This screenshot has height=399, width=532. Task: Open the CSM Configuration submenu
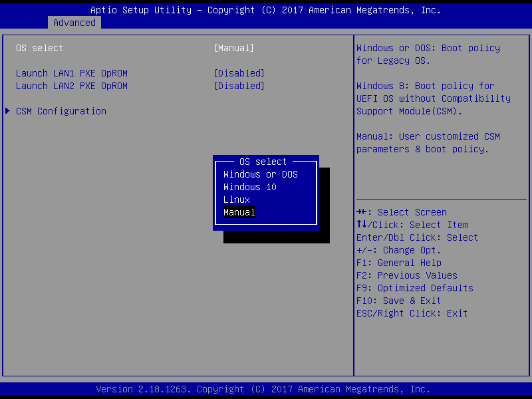[61, 111]
